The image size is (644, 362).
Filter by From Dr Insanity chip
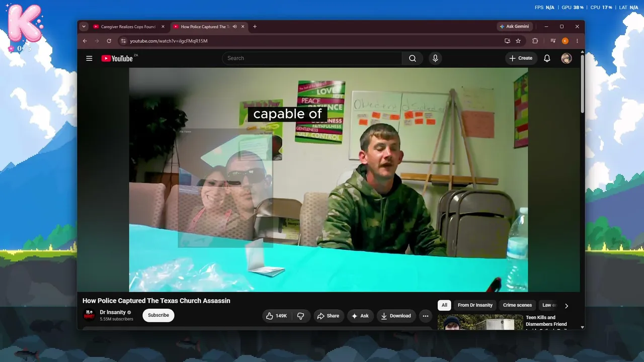pos(475,305)
